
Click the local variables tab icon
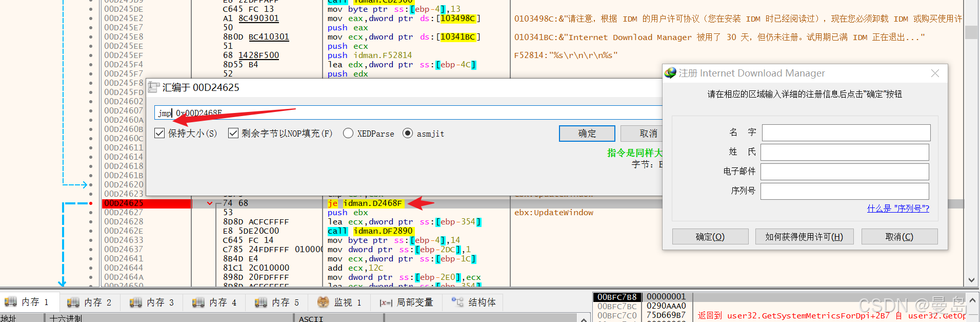pos(386,302)
